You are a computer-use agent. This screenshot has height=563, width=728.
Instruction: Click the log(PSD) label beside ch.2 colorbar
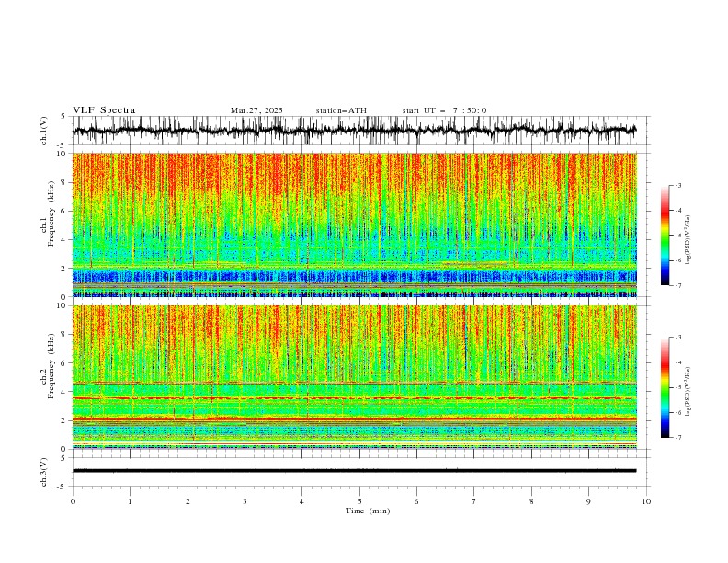click(x=688, y=391)
